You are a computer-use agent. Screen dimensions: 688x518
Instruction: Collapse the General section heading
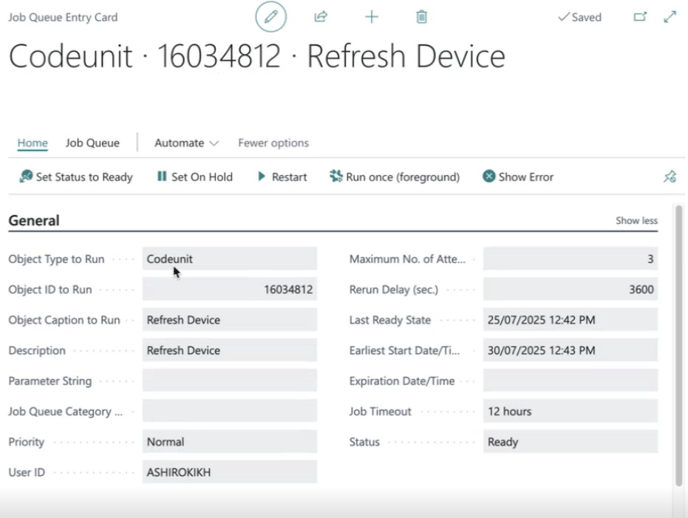click(x=34, y=221)
